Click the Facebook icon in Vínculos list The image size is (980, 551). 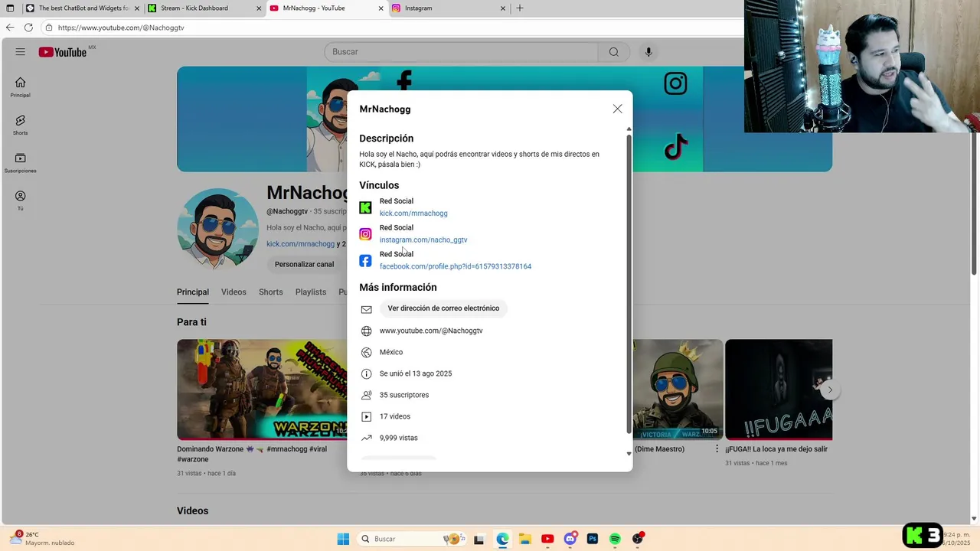[x=366, y=261]
